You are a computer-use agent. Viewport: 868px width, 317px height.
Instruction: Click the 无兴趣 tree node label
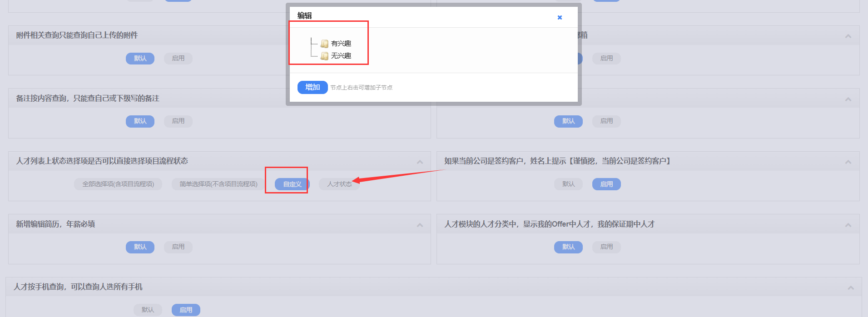point(341,56)
